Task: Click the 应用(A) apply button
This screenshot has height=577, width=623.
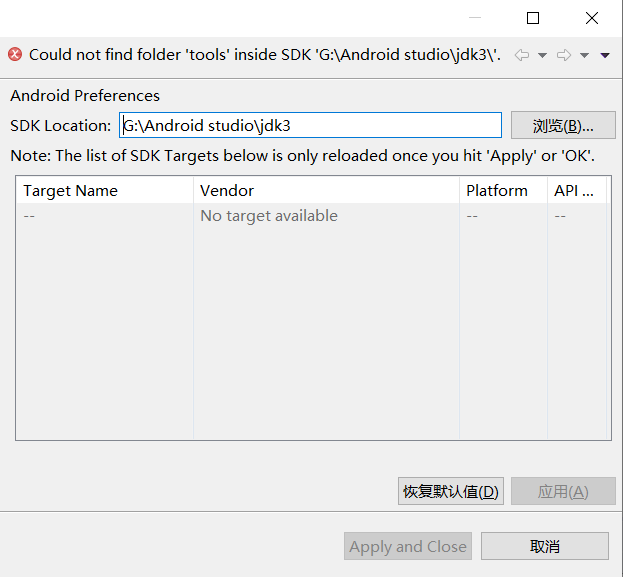Action: pos(563,492)
